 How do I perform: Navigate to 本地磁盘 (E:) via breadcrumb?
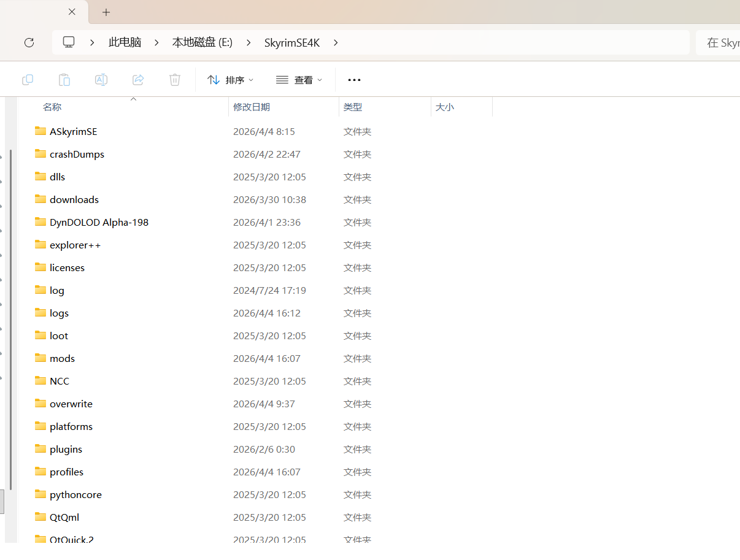click(202, 42)
